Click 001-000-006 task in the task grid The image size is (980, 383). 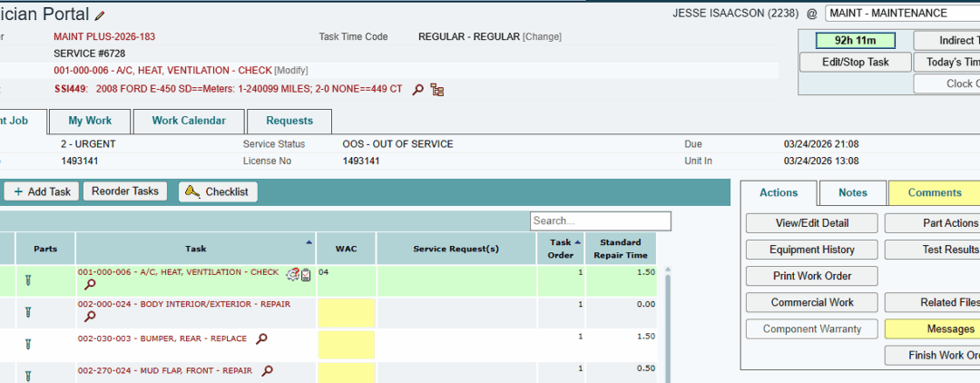coord(178,272)
